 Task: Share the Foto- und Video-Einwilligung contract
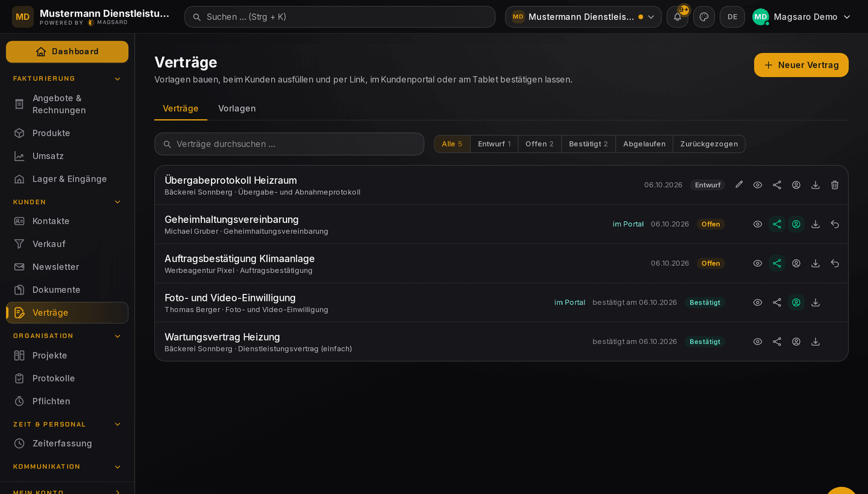point(777,302)
